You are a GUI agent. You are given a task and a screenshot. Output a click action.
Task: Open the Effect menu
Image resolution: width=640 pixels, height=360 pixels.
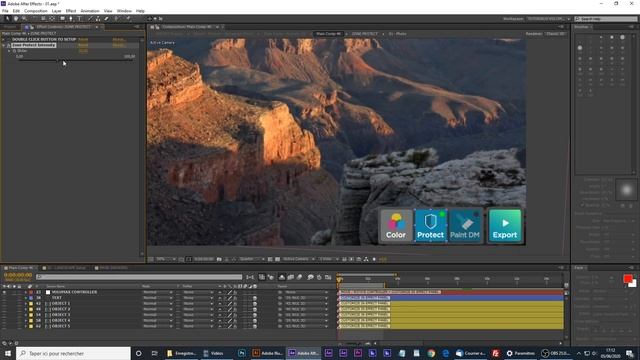[x=71, y=11]
